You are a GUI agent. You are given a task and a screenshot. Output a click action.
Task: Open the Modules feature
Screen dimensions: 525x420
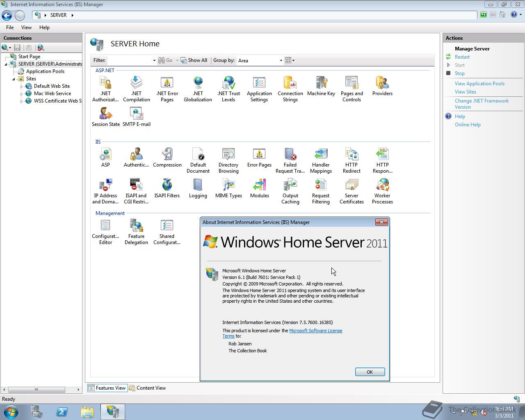[259, 188]
